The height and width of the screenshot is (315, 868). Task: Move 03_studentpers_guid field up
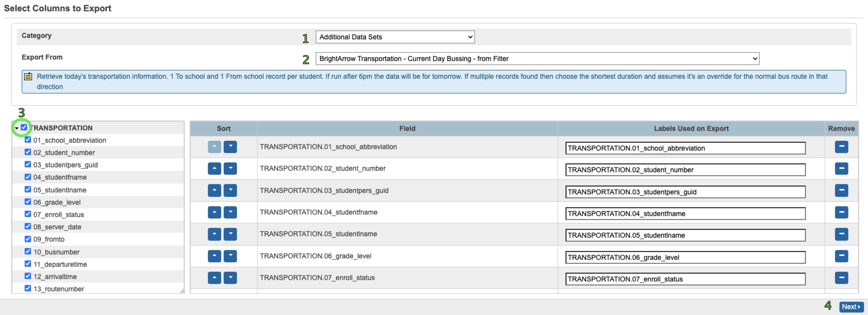pyautogui.click(x=214, y=190)
